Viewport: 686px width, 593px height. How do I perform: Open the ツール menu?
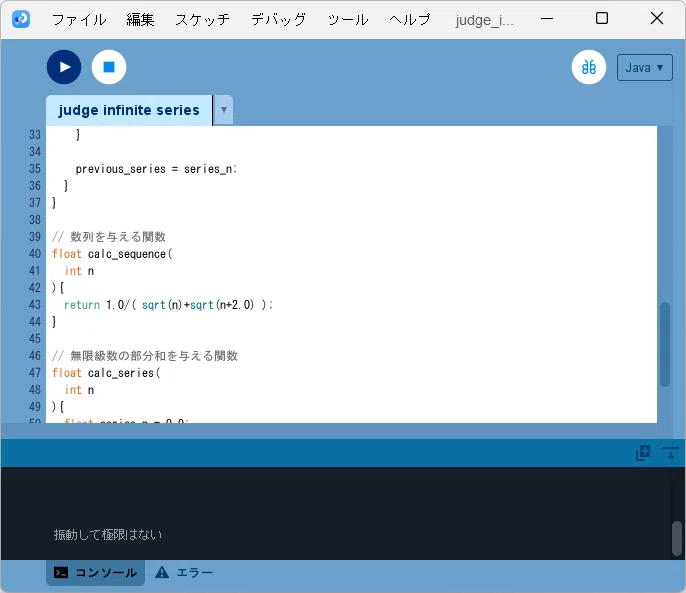pyautogui.click(x=348, y=19)
